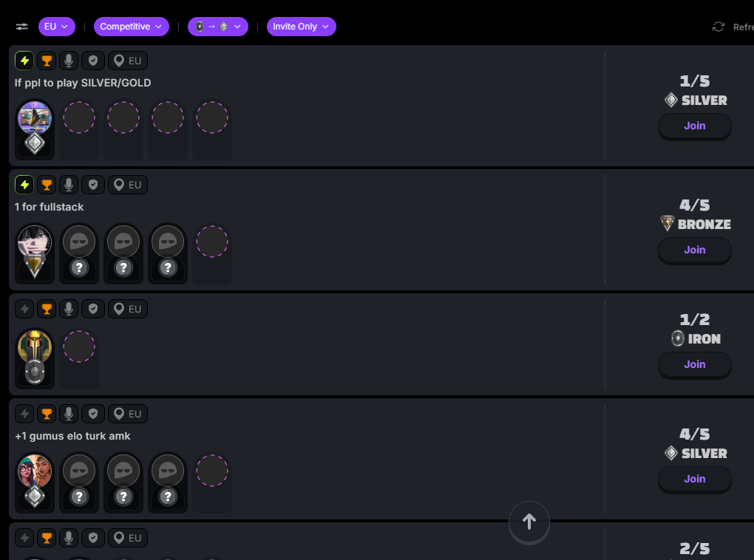Open the Competitive game mode dropdown
The height and width of the screenshot is (560, 754).
pos(132,27)
